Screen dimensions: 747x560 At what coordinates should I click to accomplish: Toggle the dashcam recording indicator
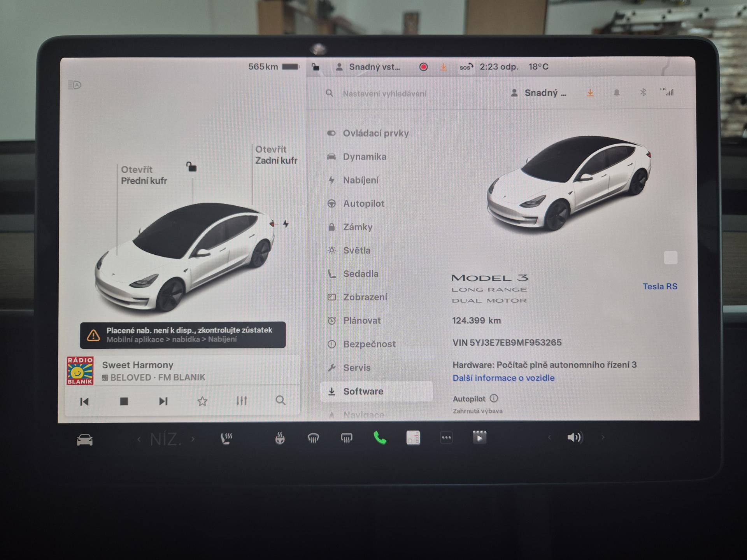point(423,67)
